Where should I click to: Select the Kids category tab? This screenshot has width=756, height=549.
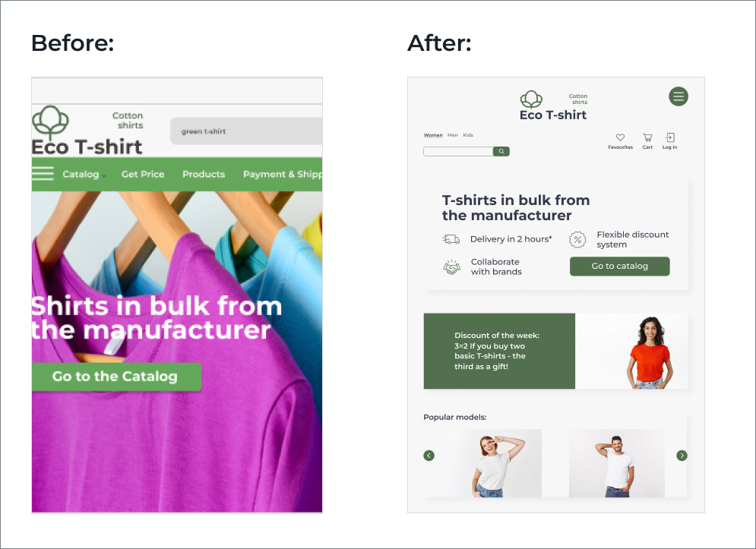click(468, 135)
